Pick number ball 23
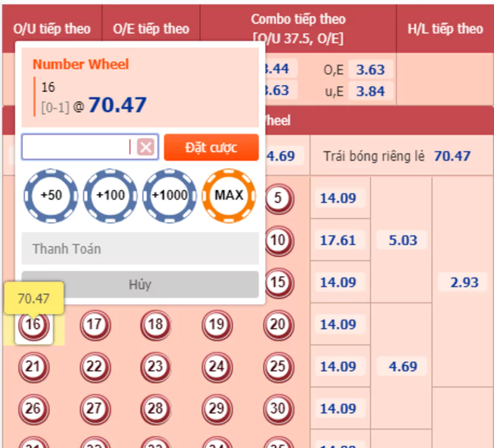The height and width of the screenshot is (448, 494). tap(155, 366)
